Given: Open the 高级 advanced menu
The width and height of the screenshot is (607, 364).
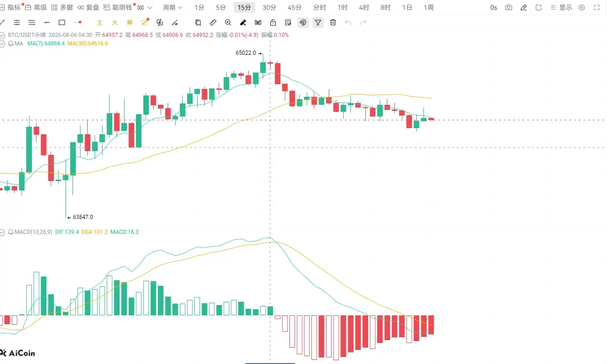Looking at the screenshot, I should (x=36, y=7).
